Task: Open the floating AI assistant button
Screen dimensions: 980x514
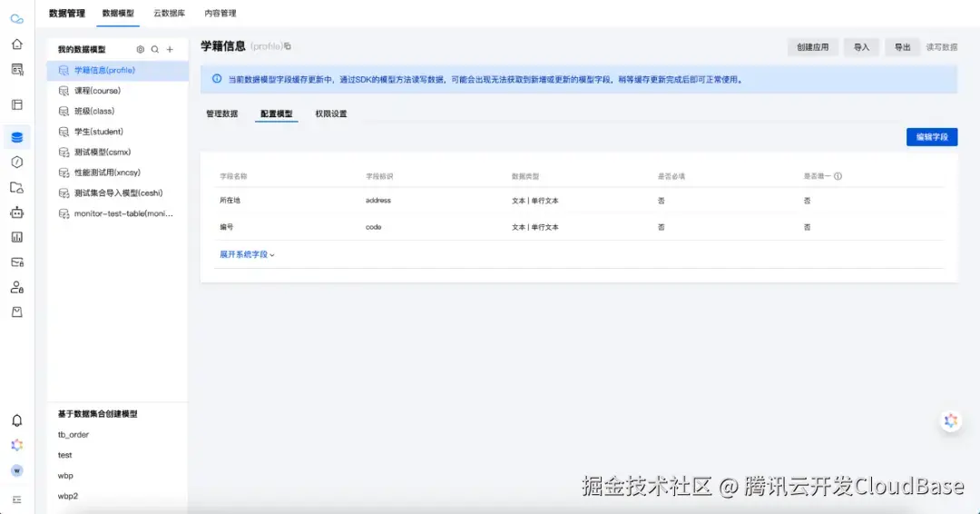Action: 951,420
